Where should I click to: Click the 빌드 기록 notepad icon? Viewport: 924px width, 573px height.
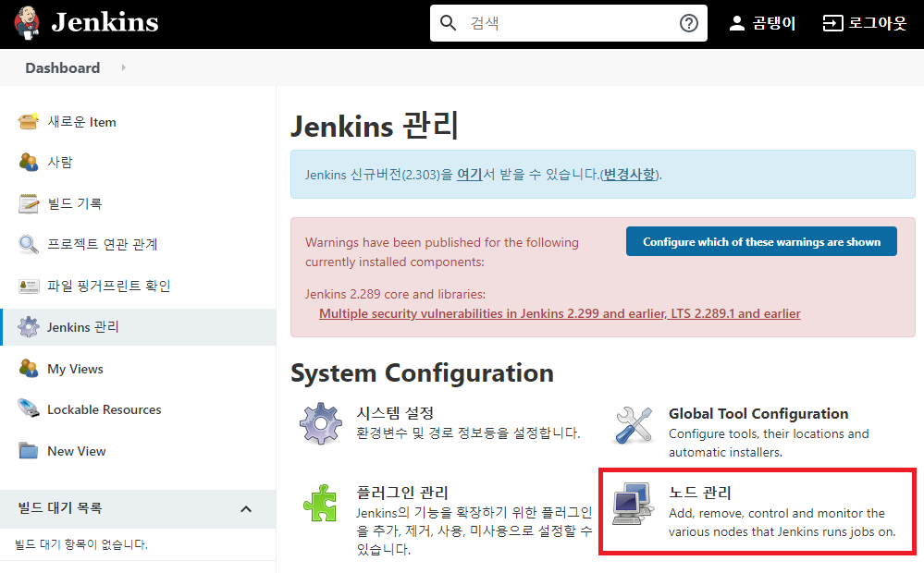click(29, 203)
